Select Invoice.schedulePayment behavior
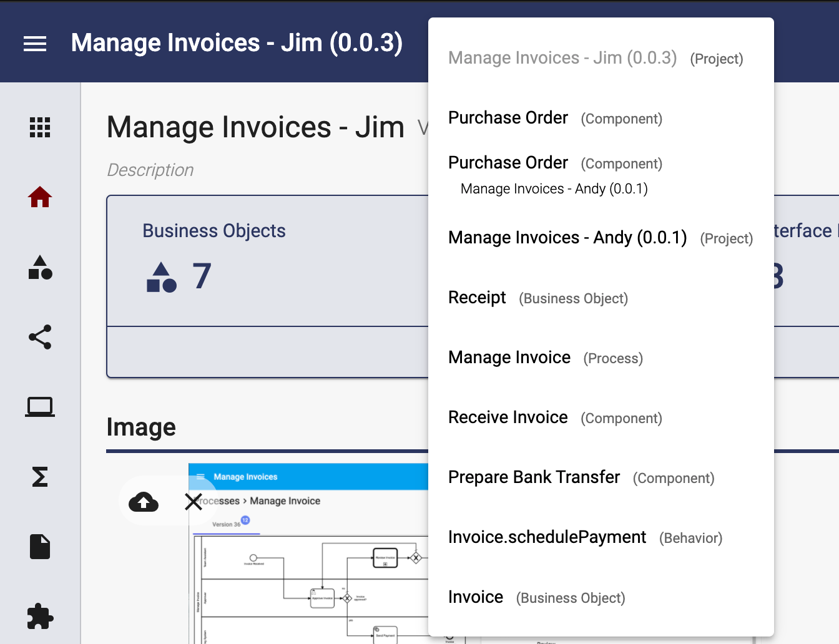This screenshot has width=839, height=644. pos(601,537)
